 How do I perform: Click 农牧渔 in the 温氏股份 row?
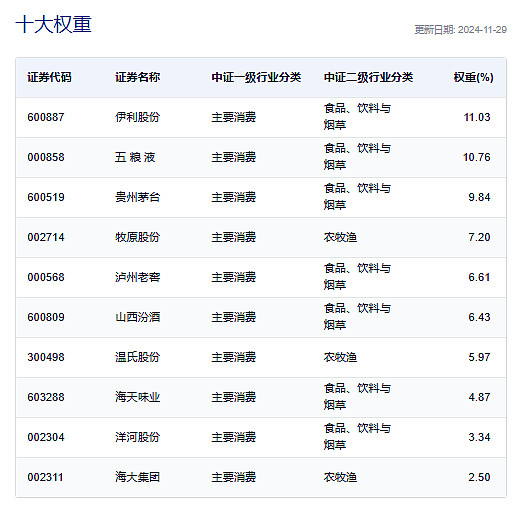pyautogui.click(x=340, y=357)
